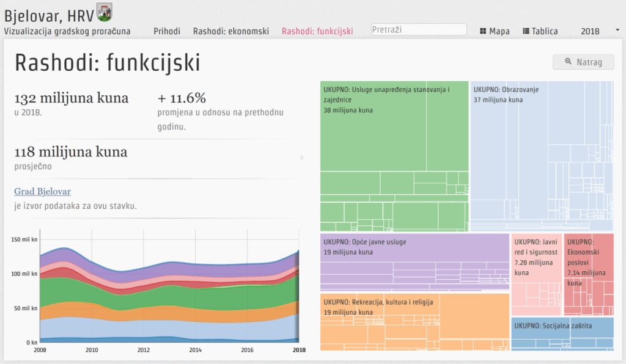Expand the average details chevron arrow
This screenshot has height=364, width=626.
(301, 158)
